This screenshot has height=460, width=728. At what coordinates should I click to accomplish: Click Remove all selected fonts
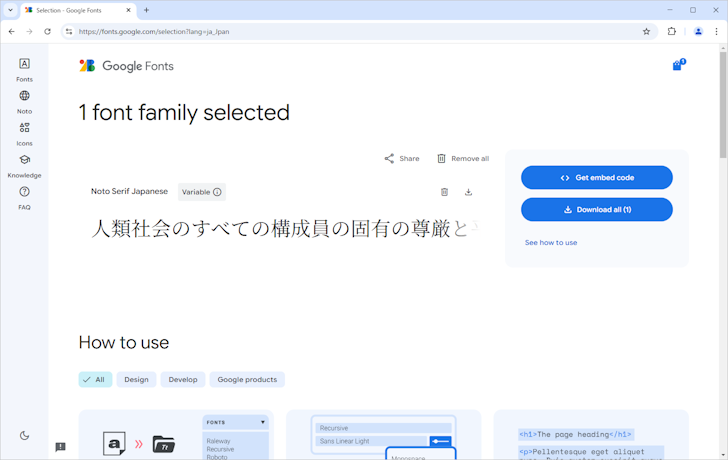462,159
